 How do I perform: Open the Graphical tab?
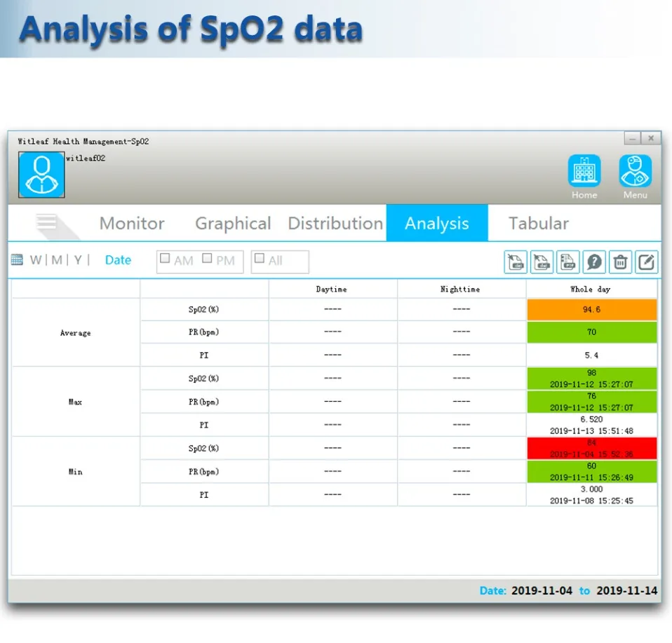(x=233, y=223)
